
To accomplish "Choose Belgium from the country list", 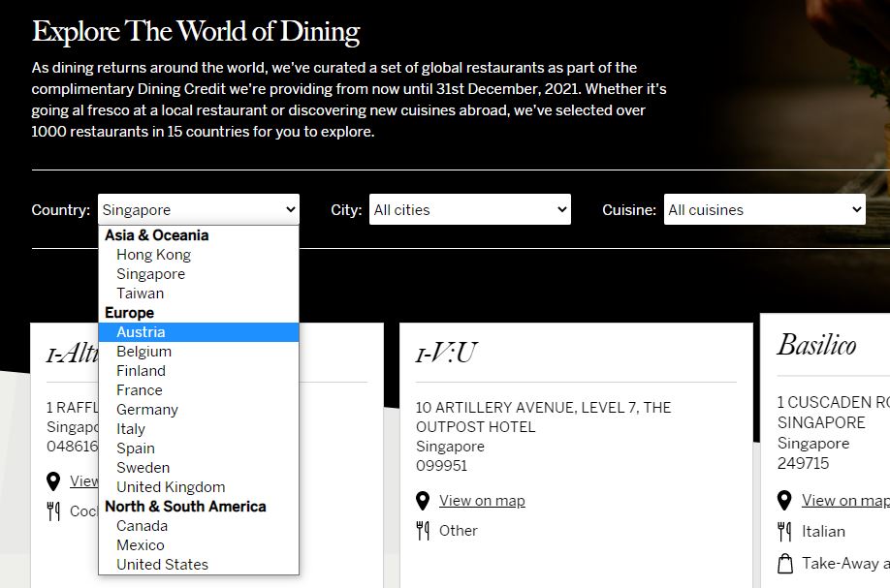I will (199, 352).
